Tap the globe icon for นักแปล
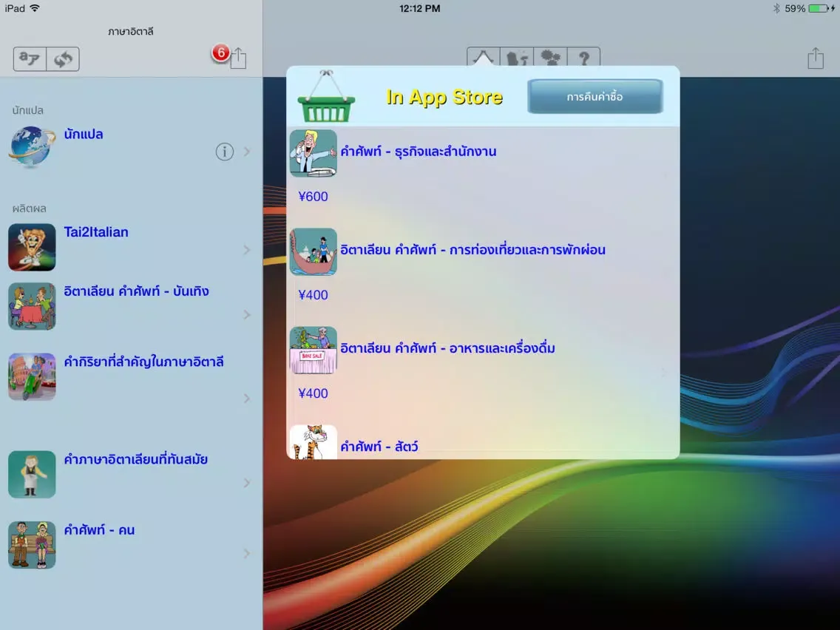This screenshot has height=630, width=840. (x=32, y=146)
